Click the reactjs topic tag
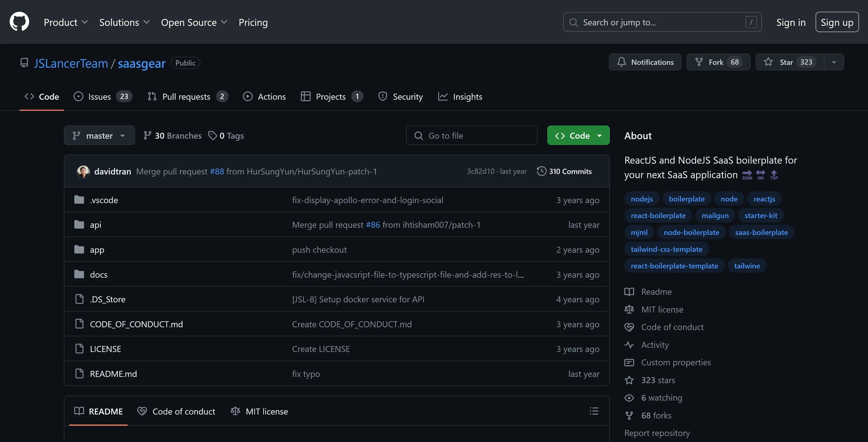Image resolution: width=868 pixels, height=442 pixels. click(x=764, y=199)
